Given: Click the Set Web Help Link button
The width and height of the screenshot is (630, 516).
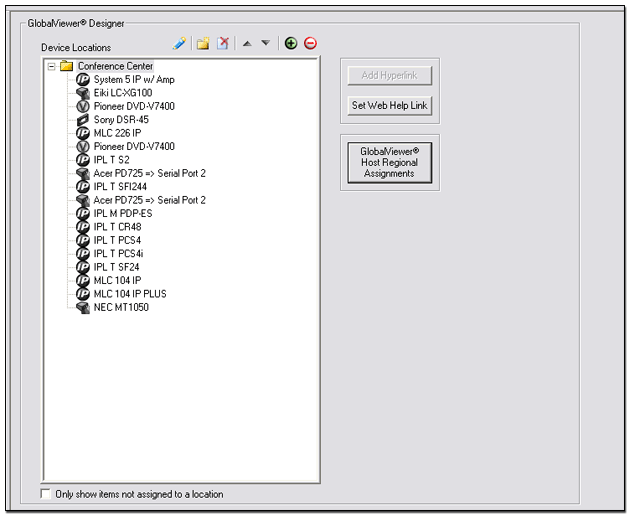Looking at the screenshot, I should (x=390, y=106).
